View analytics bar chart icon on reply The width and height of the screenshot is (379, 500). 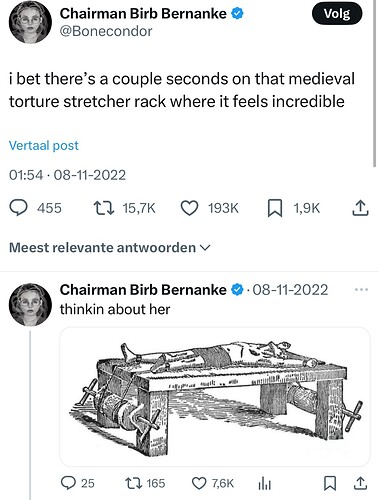click(x=265, y=484)
